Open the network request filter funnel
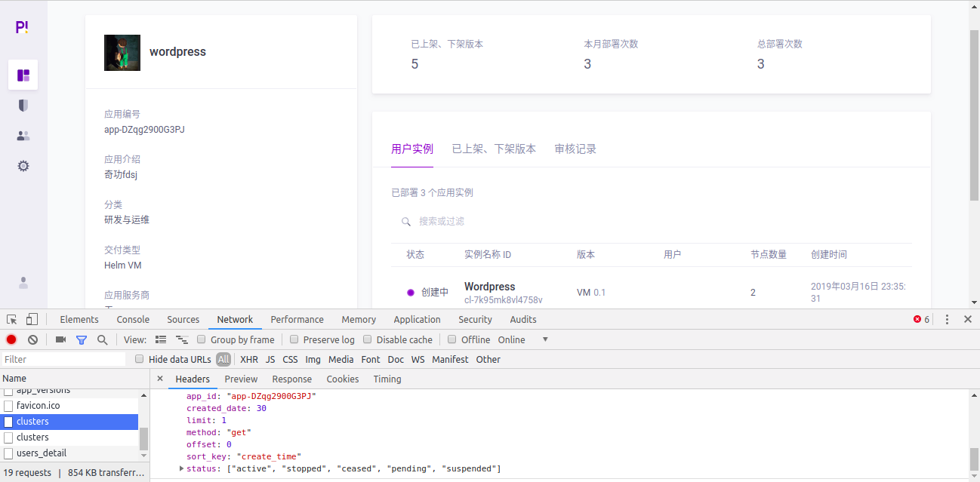Viewport: 980px width, 482px height. click(x=82, y=339)
